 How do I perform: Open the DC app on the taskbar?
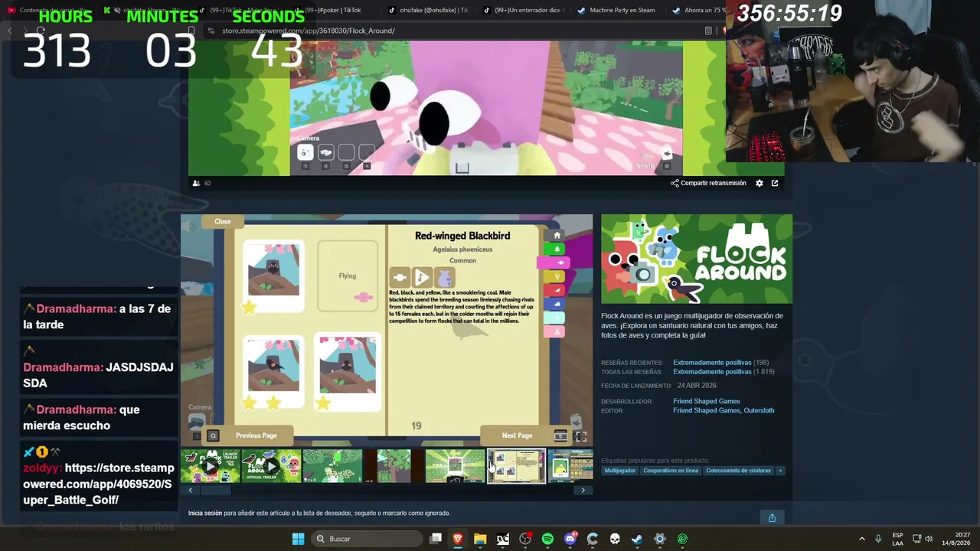click(x=503, y=539)
